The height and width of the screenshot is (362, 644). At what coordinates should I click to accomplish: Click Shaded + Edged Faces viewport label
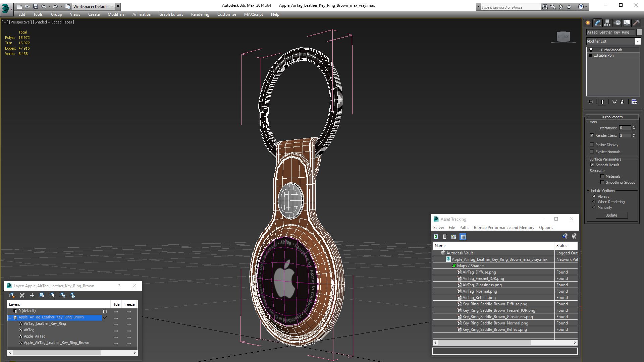pos(54,22)
